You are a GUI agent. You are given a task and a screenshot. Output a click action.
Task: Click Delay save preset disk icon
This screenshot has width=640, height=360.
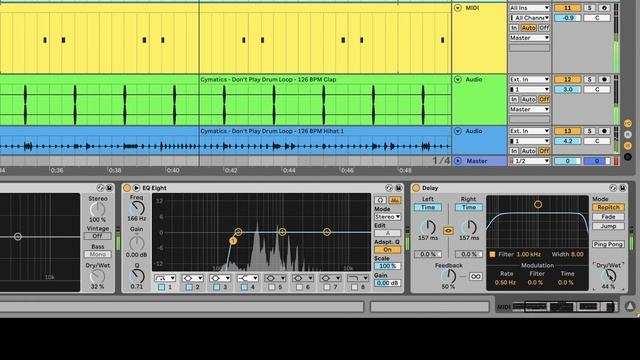622,188
